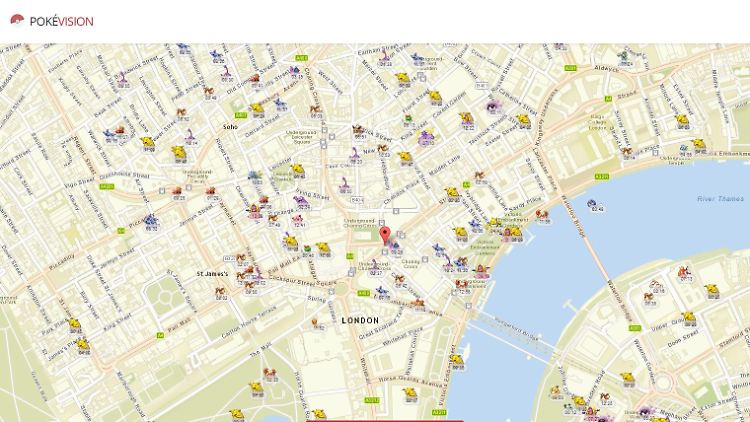This screenshot has width=750, height=422.
Task: Click the River Thames label
Action: click(720, 199)
